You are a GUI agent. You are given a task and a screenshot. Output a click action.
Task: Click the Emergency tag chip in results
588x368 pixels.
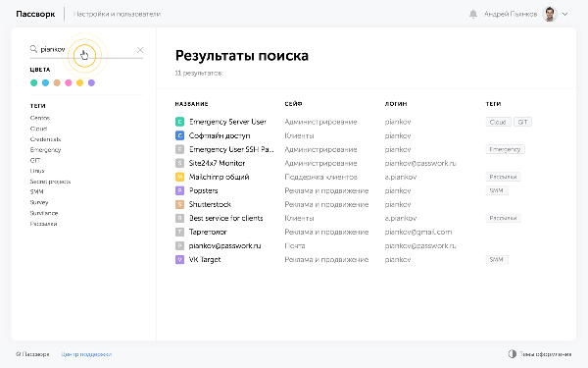point(505,149)
